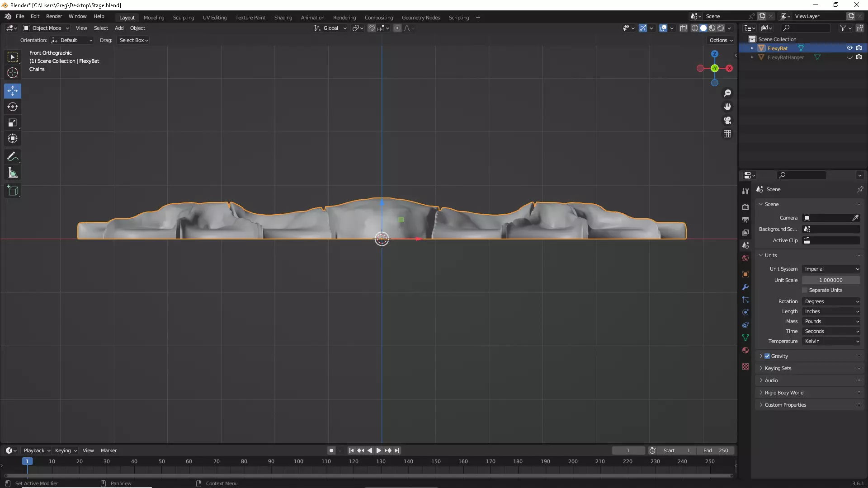This screenshot has height=488, width=868.
Task: Select the Scale tool
Action: 13,123
